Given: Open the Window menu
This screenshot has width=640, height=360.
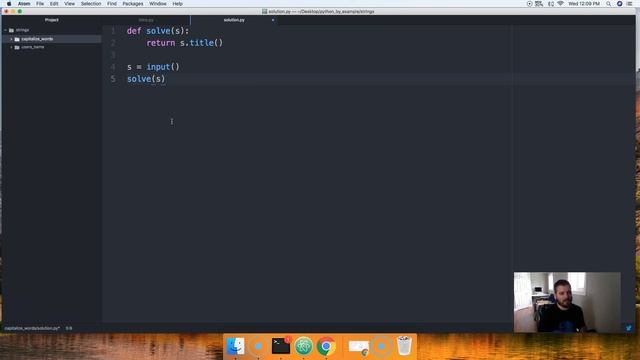Looking at the screenshot, I should point(158,4).
